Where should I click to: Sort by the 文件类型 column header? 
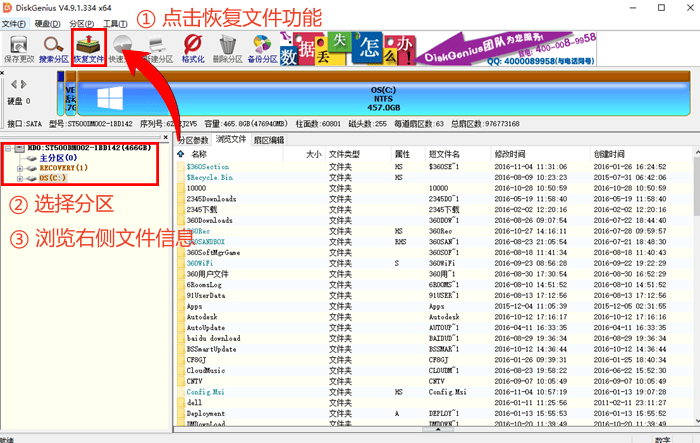(x=344, y=154)
